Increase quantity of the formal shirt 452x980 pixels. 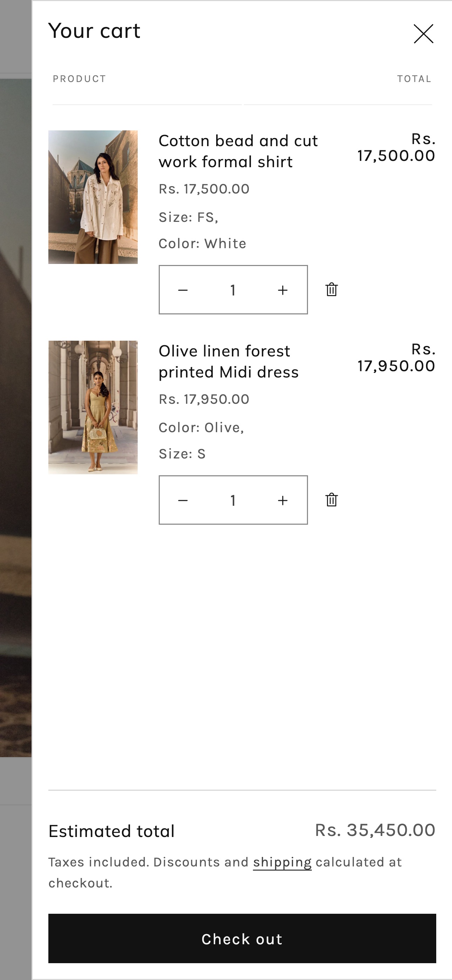click(x=282, y=290)
